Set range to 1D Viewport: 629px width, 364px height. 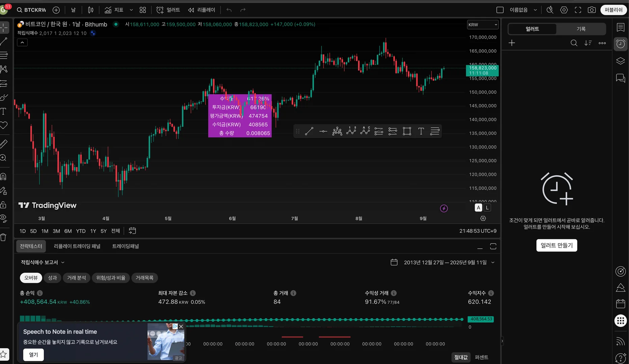pyautogui.click(x=23, y=231)
